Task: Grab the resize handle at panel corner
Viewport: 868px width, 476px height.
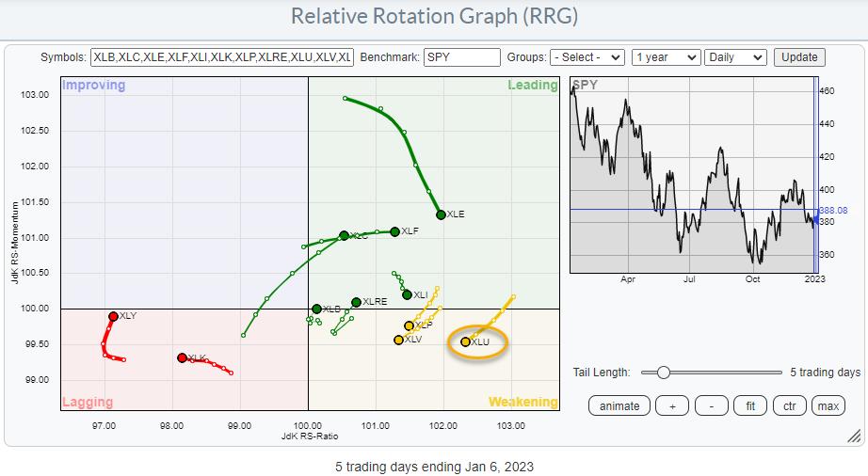Action: [x=853, y=436]
